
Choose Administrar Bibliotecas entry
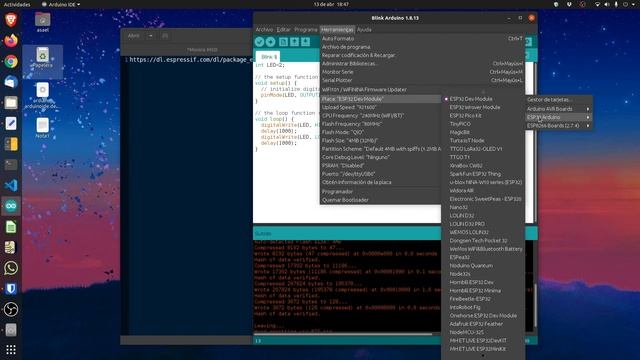pyautogui.click(x=422, y=64)
